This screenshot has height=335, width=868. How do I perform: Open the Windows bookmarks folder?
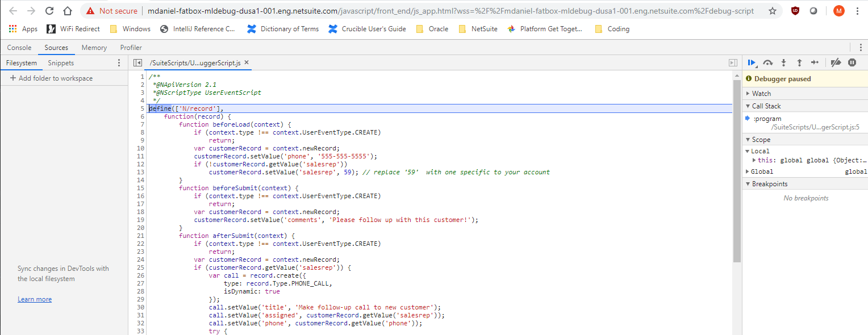tap(130, 29)
